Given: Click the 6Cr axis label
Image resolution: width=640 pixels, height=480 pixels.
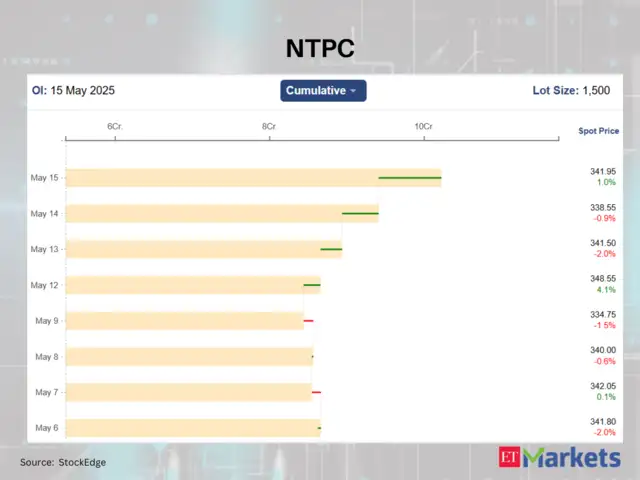Looking at the screenshot, I should click(115, 126).
